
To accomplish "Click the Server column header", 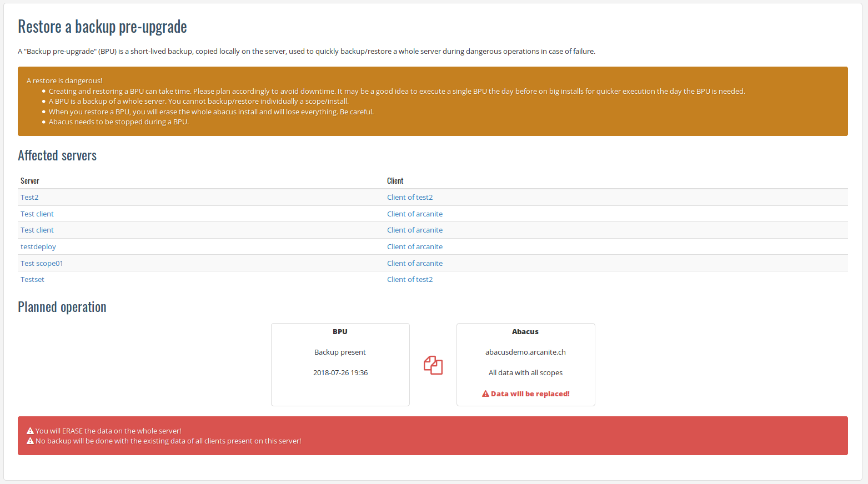I will [30, 181].
